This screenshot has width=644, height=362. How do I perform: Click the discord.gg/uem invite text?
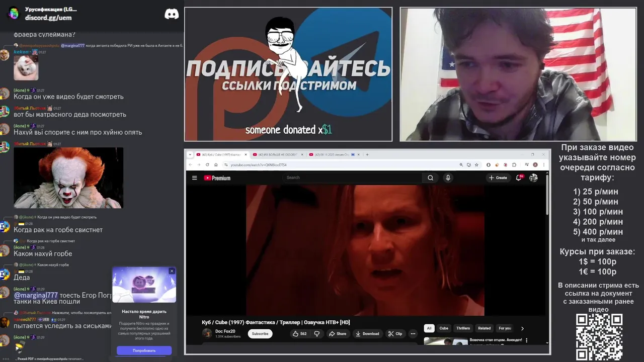click(48, 18)
